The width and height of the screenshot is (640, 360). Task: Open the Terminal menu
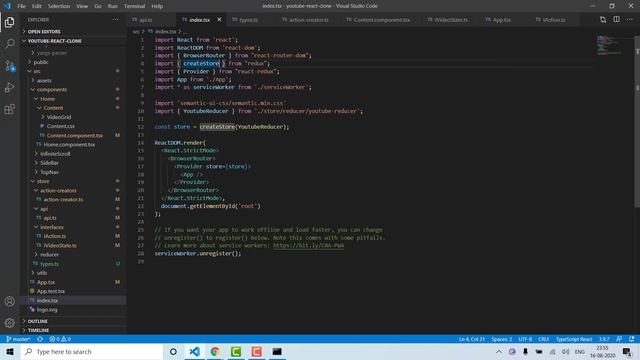click(134, 6)
